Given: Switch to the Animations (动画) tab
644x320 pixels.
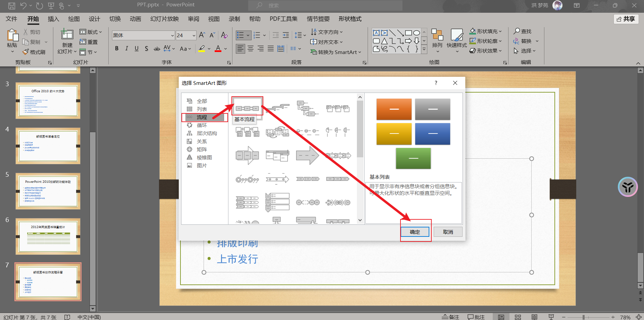Looking at the screenshot, I should coord(135,19).
